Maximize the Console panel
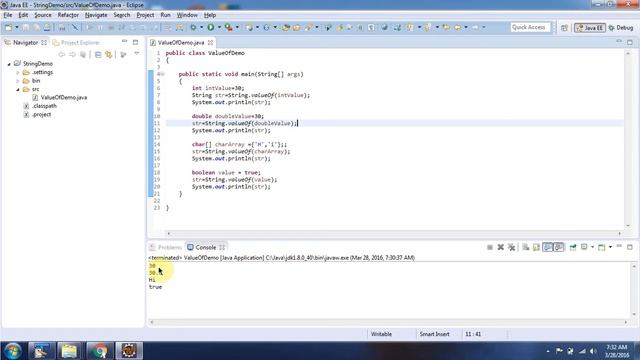 630,247
